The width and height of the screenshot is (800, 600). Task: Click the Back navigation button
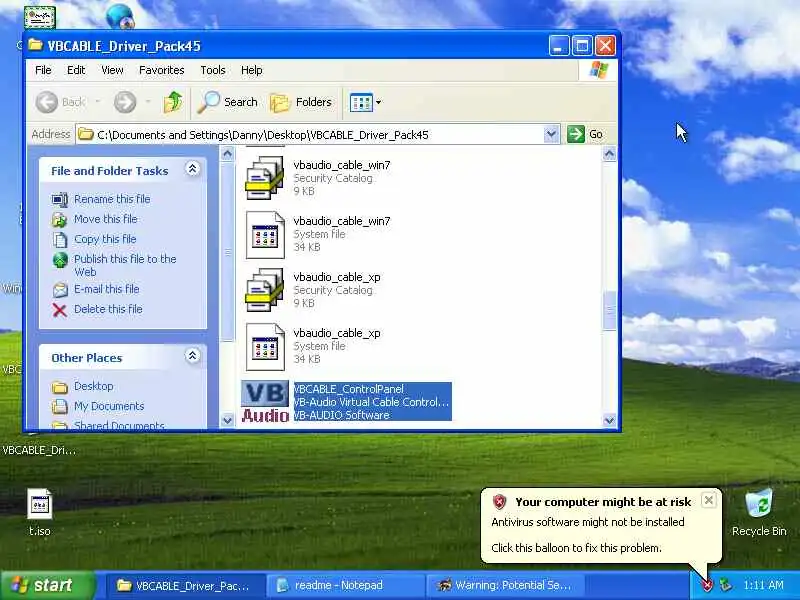pyautogui.click(x=61, y=102)
